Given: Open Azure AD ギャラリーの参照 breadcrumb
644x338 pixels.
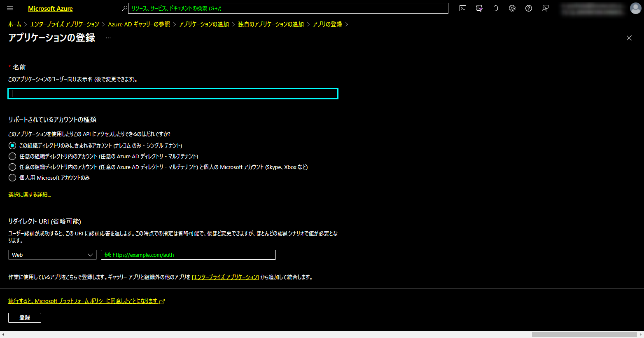Looking at the screenshot, I should (139, 24).
